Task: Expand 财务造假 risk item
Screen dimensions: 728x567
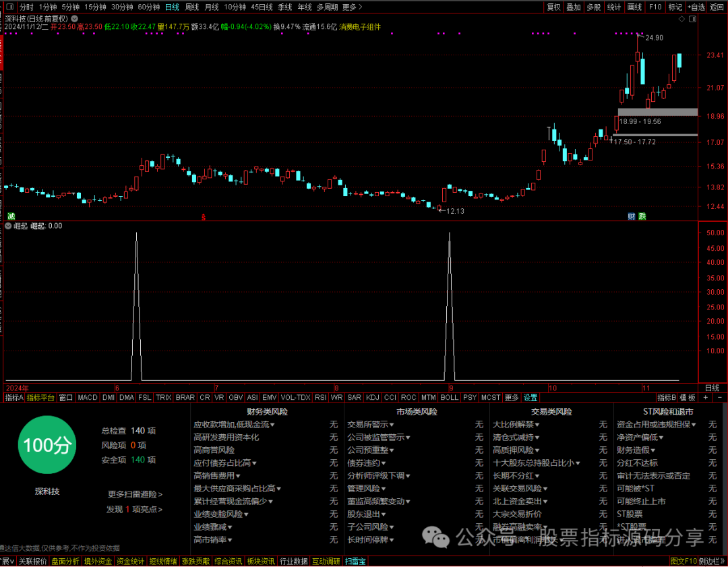Action: (636, 450)
